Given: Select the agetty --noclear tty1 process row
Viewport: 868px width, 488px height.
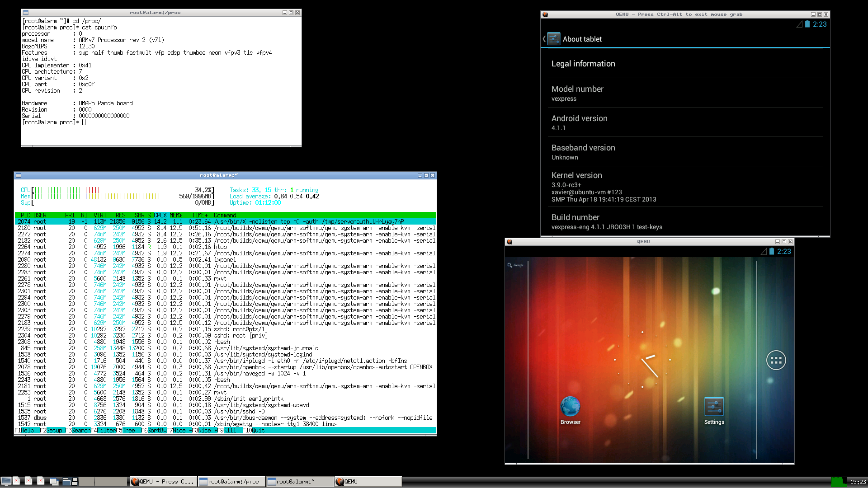Looking at the screenshot, I should [x=225, y=424].
